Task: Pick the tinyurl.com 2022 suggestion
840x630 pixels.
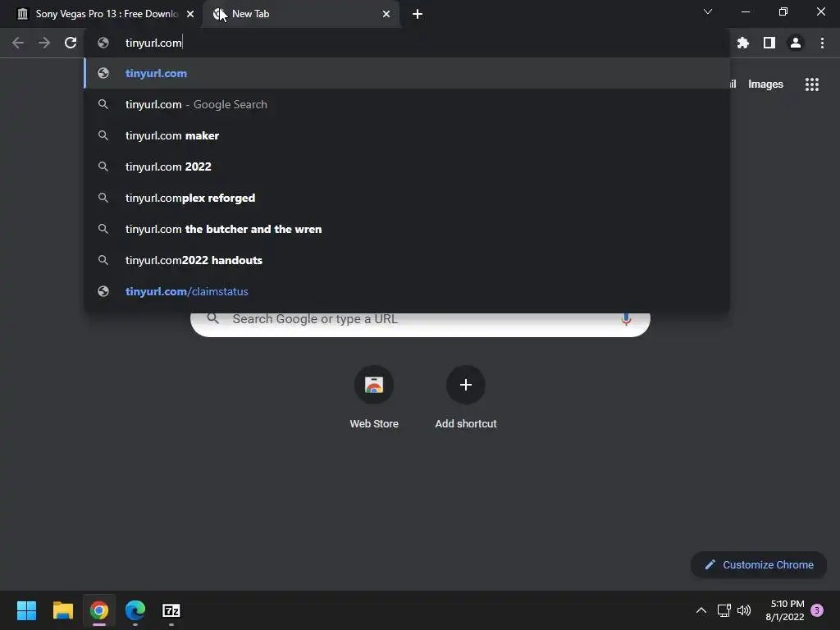Action: [x=407, y=167]
